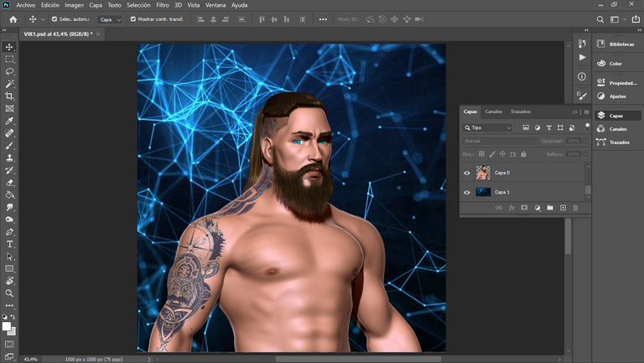Open the Archivo menu
This screenshot has width=644, height=363.
click(x=25, y=5)
